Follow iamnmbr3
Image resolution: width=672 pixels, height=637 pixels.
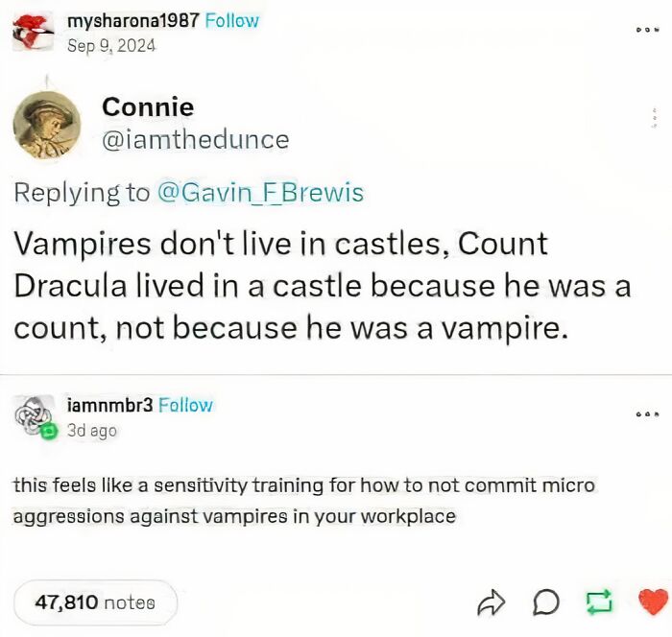click(x=185, y=405)
